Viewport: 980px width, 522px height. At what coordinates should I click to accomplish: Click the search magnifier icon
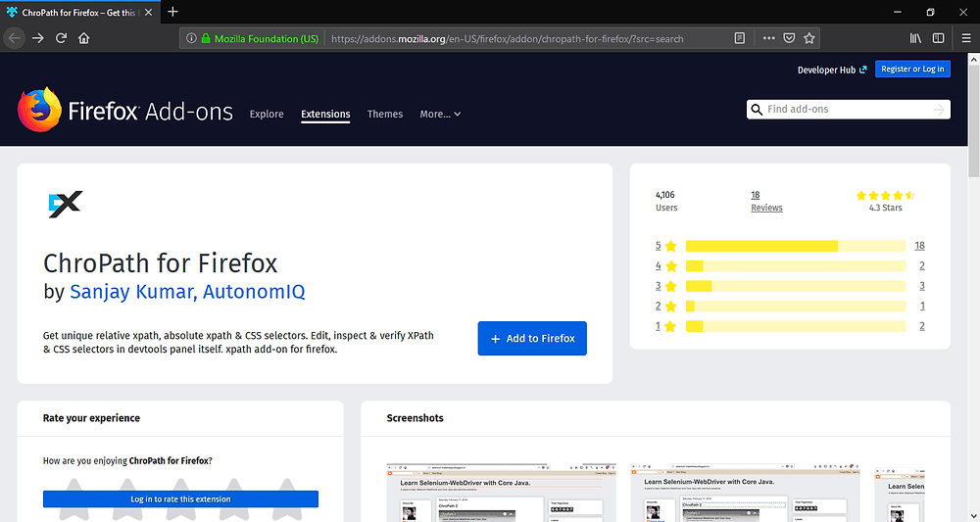point(757,110)
